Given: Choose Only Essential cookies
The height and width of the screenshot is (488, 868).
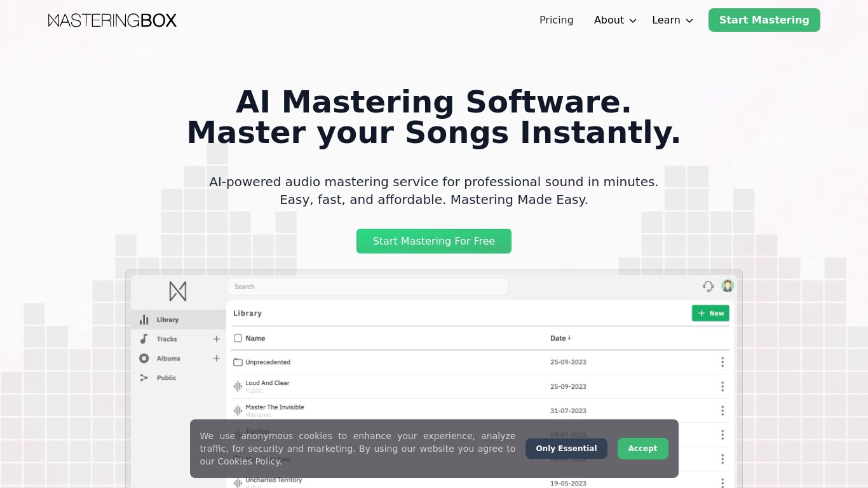Looking at the screenshot, I should 566,448.
